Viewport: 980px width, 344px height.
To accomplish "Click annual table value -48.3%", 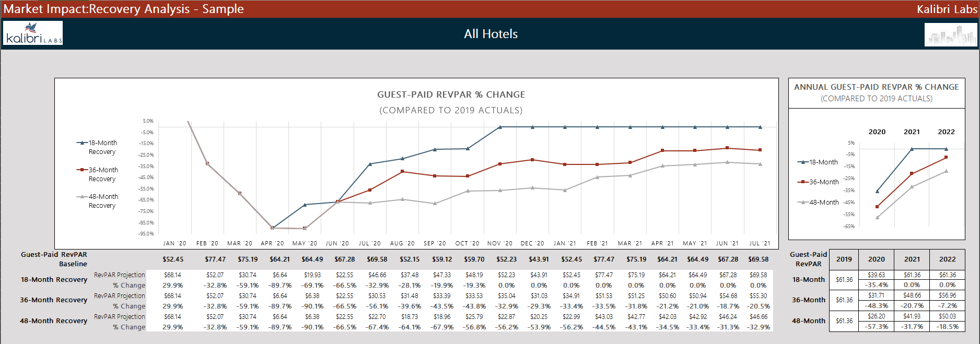I will [x=877, y=306].
